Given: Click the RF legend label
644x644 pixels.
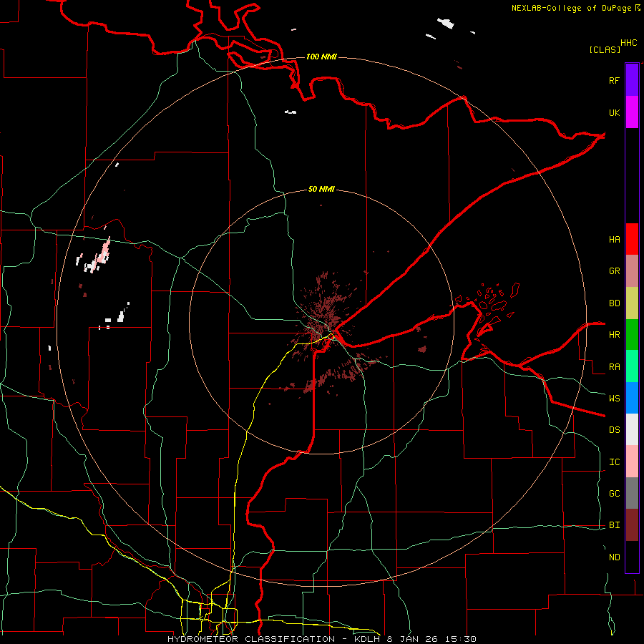Looking at the screenshot, I should pos(615,80).
